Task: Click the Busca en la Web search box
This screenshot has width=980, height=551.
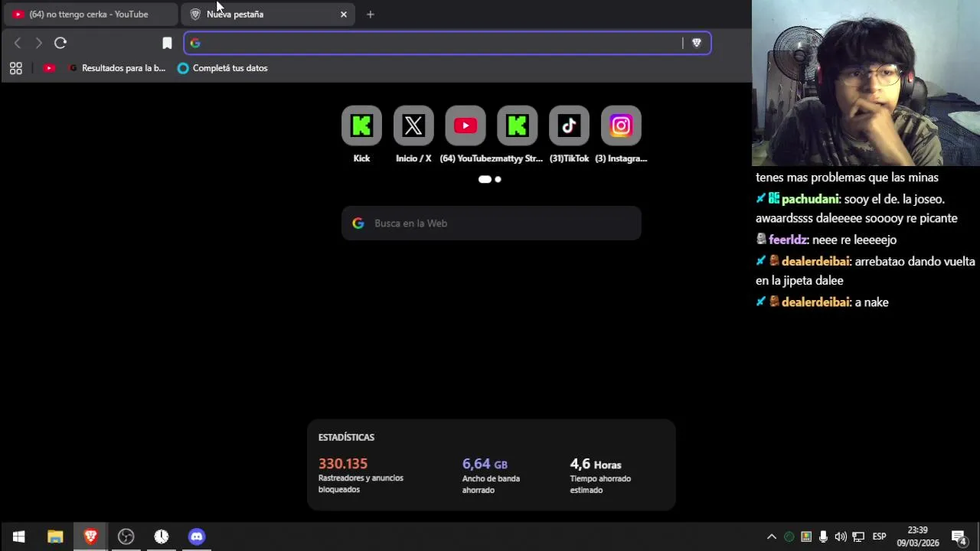Action: pyautogui.click(x=492, y=223)
